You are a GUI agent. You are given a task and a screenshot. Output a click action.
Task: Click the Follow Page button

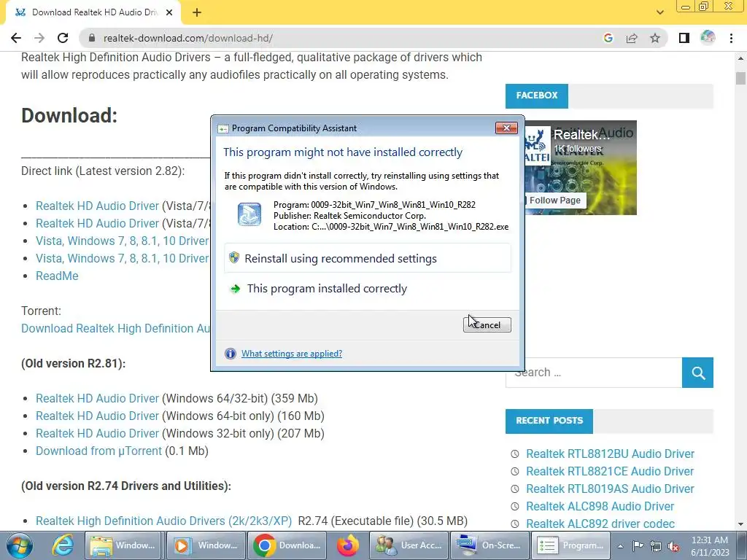pyautogui.click(x=555, y=201)
